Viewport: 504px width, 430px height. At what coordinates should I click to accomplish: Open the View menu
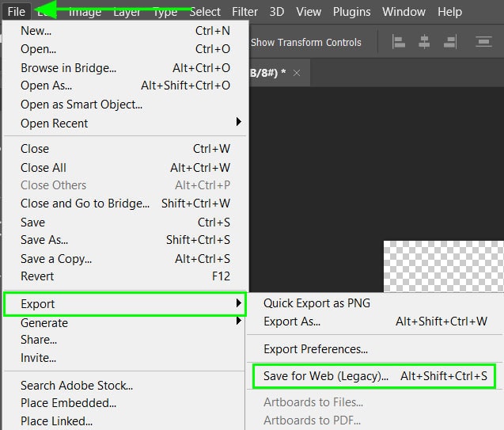click(309, 12)
